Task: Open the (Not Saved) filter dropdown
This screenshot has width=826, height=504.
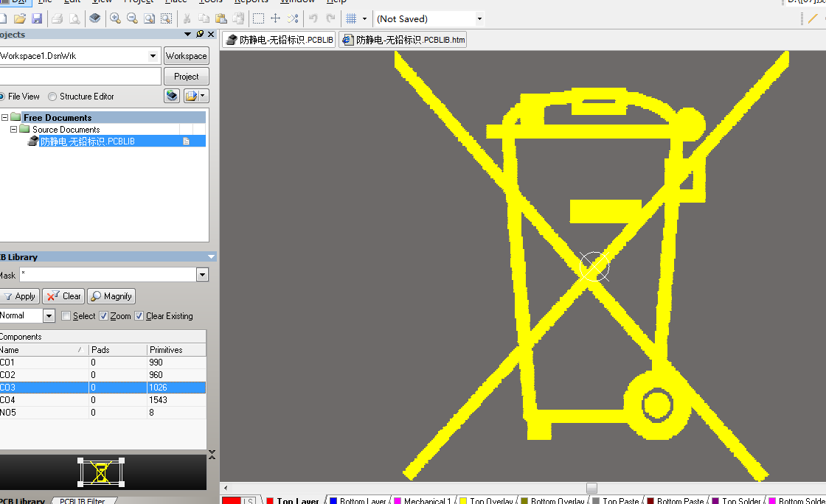Action: tap(479, 19)
